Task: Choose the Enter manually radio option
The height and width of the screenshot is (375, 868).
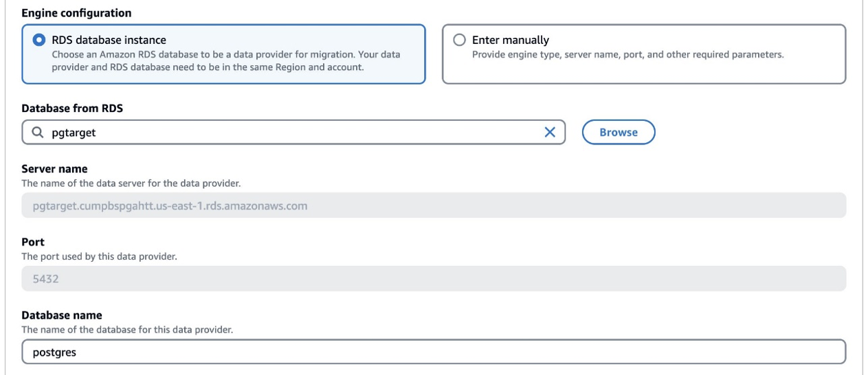Action: pos(460,40)
